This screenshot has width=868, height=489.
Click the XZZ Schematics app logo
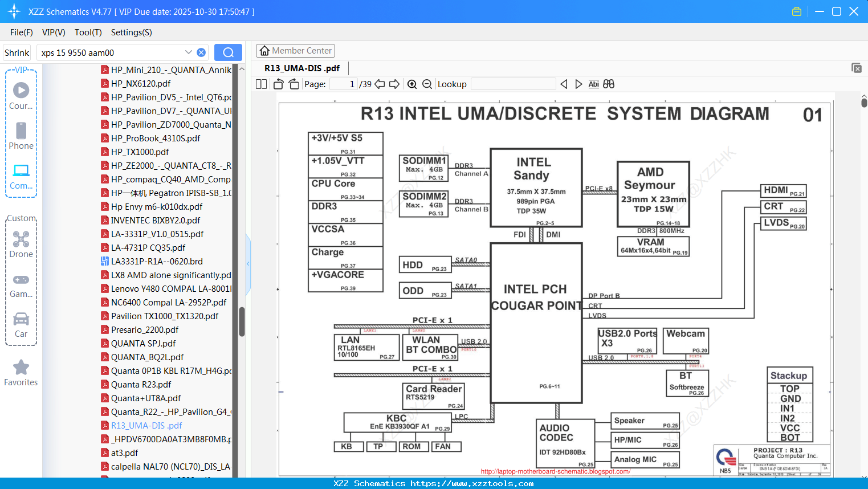tap(14, 11)
